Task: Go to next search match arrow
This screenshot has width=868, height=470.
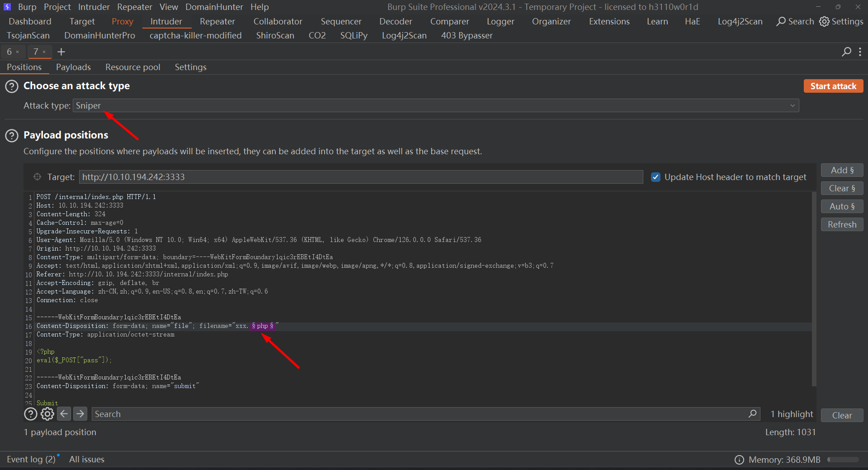Action: click(x=80, y=414)
